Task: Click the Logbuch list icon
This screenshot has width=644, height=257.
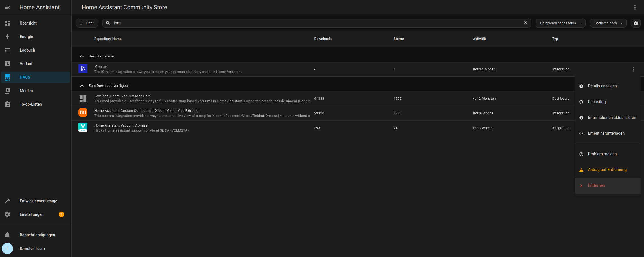Action: (7, 50)
